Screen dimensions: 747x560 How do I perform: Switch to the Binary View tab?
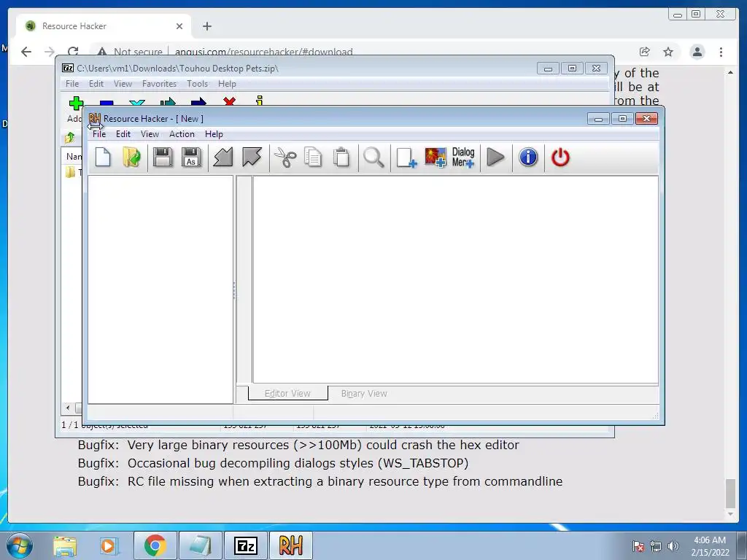[x=364, y=393]
